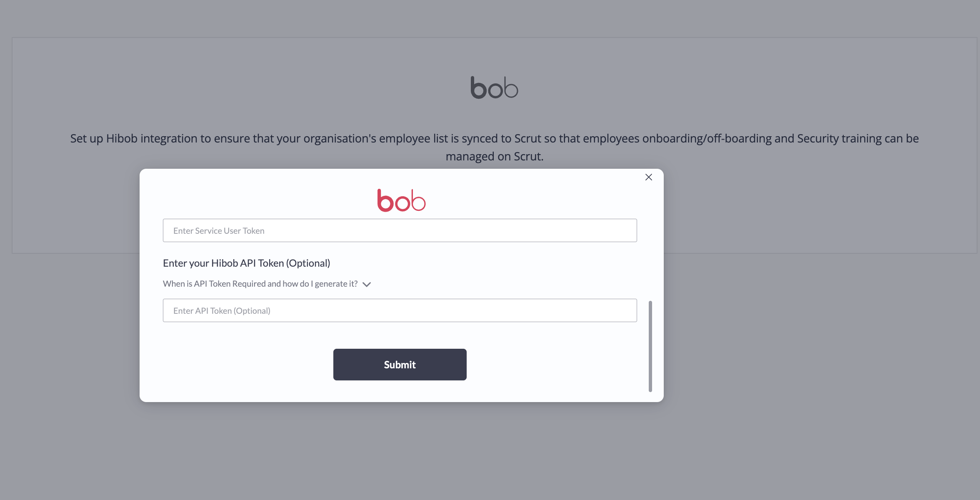Expand the API Token help chevron
Image resolution: width=980 pixels, height=500 pixels.
tap(367, 284)
